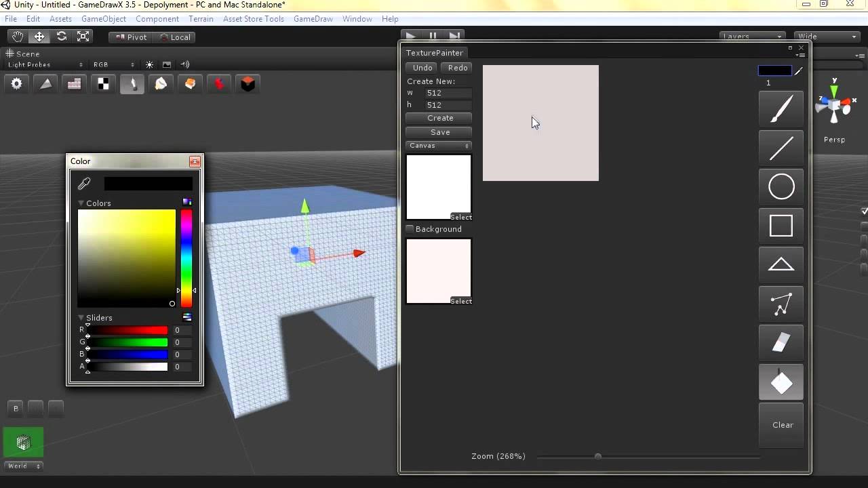
Task: Open the Light Probes render mode dropdown
Action: coord(45,64)
